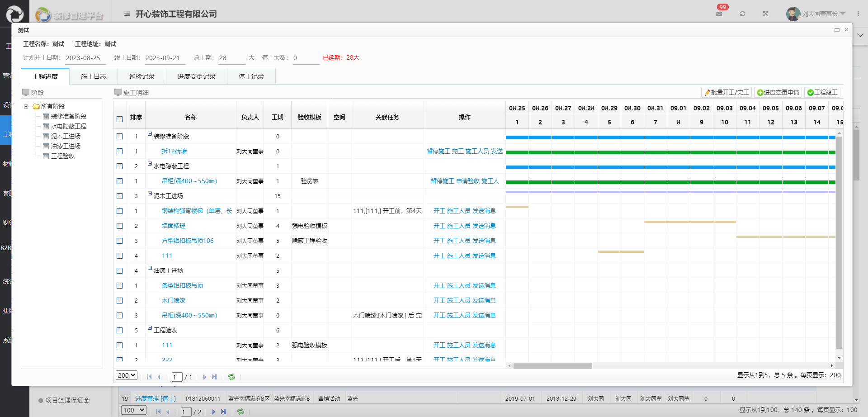Check the select-all checkbox in the table header
The width and height of the screenshot is (868, 417).
pyautogui.click(x=119, y=119)
